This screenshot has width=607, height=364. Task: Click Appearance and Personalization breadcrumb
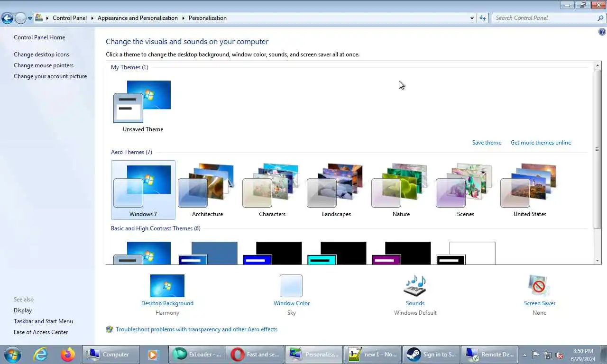138,18
